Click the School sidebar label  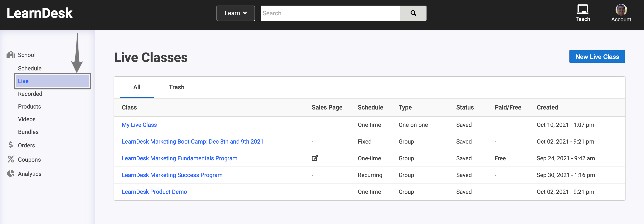coord(27,55)
